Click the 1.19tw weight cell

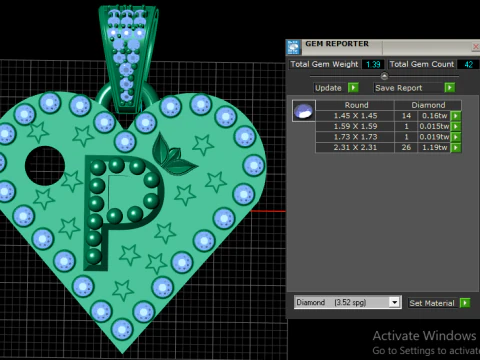pyautogui.click(x=434, y=148)
